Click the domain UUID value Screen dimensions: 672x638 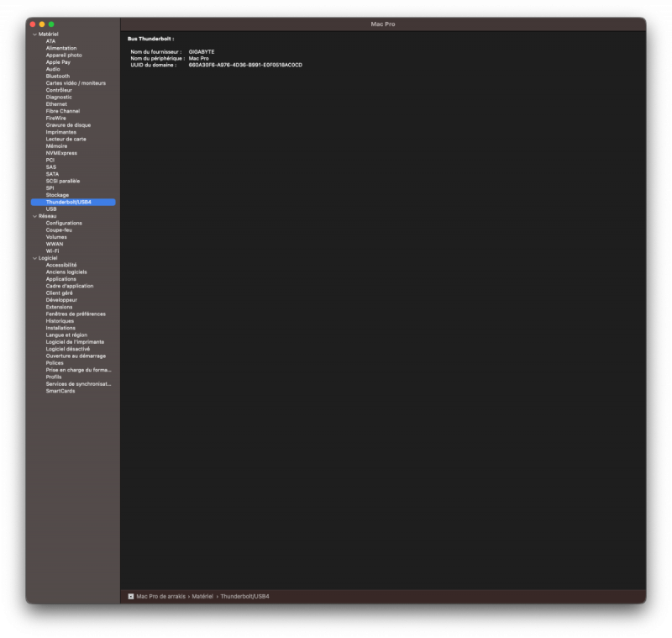245,66
